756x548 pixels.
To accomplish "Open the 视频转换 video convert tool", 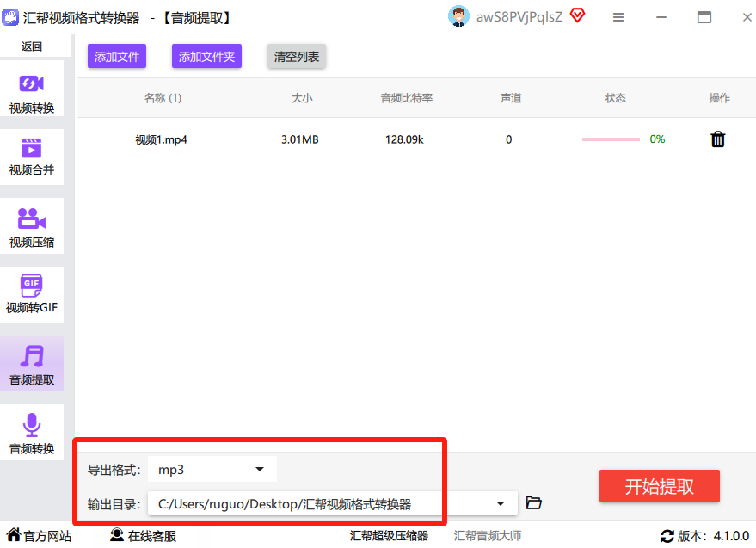I will (x=31, y=89).
